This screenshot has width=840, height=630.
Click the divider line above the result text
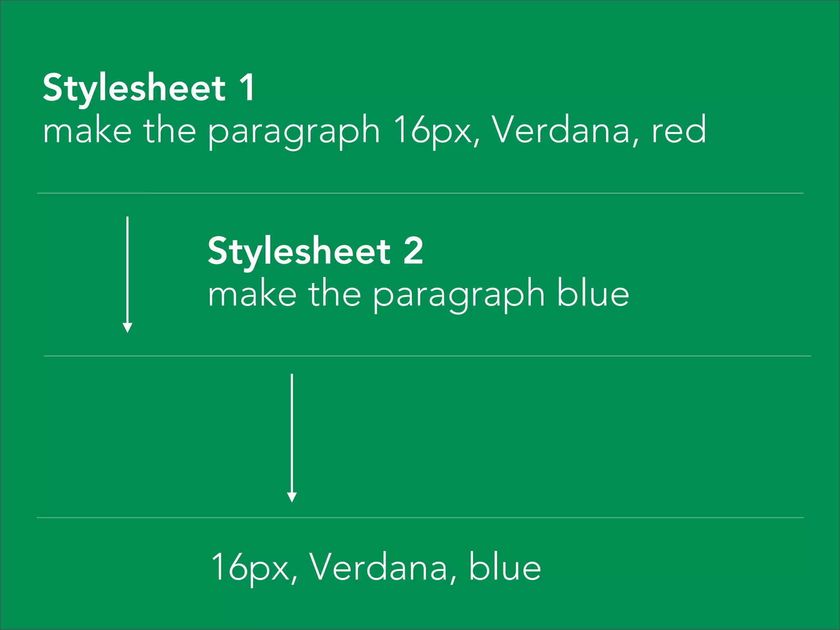pos(420,518)
